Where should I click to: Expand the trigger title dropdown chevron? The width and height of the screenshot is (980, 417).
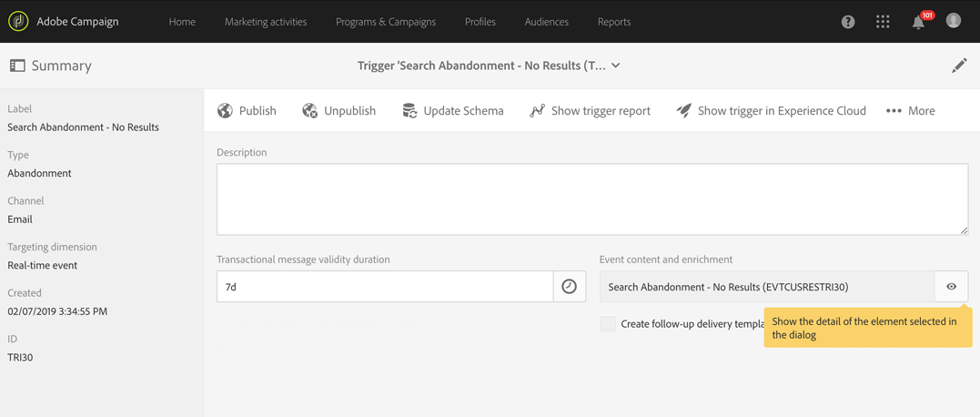pos(616,66)
